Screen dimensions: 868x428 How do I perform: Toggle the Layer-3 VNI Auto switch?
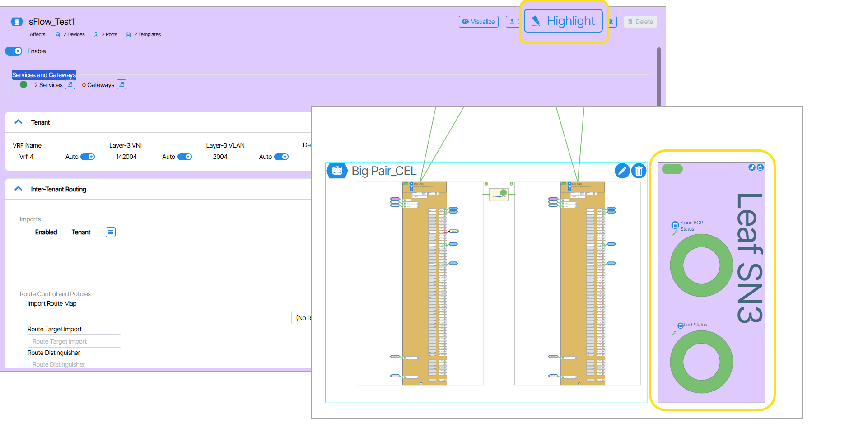tap(184, 157)
